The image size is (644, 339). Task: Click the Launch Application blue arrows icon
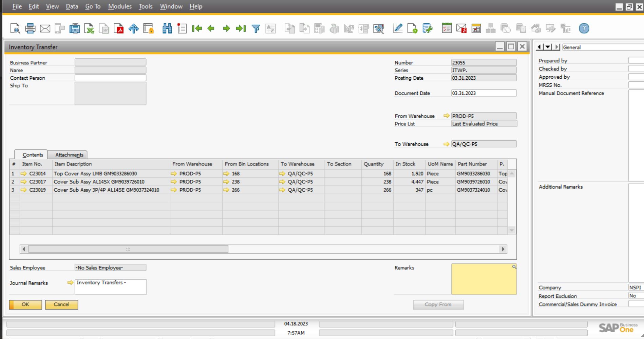[134, 28]
